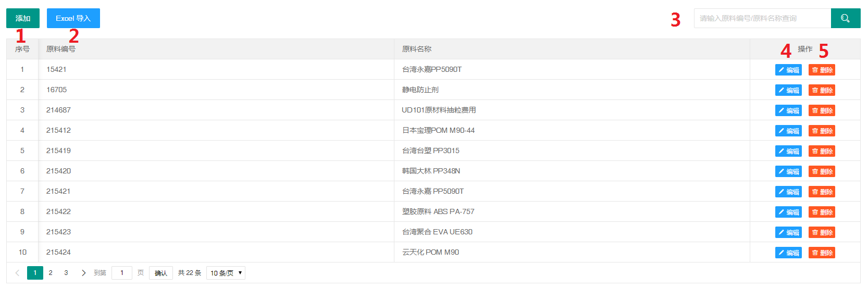Delete the 云天化 POM M90 entry
The width and height of the screenshot is (868, 288).
click(822, 253)
